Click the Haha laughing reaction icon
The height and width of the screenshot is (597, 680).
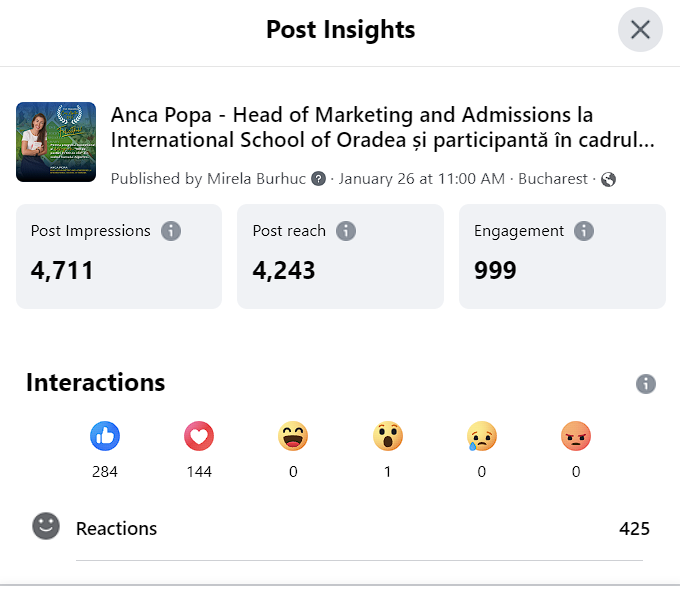pyautogui.click(x=293, y=436)
